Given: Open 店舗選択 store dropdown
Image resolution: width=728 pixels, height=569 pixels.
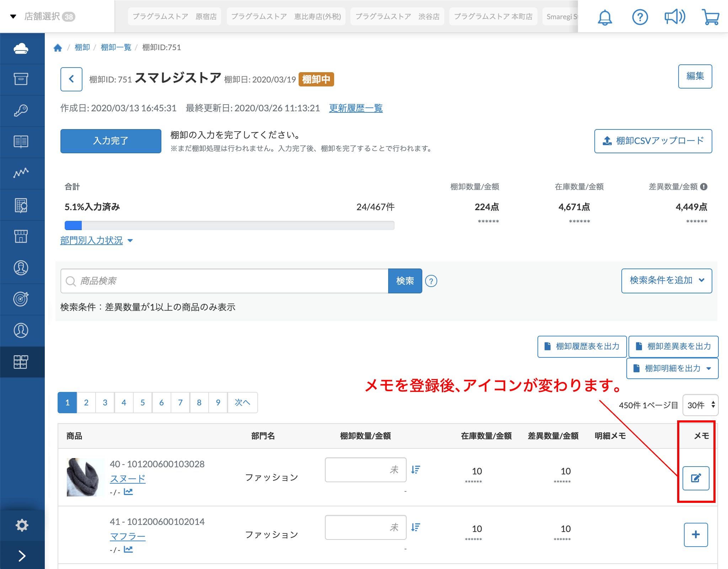Looking at the screenshot, I should point(43,16).
